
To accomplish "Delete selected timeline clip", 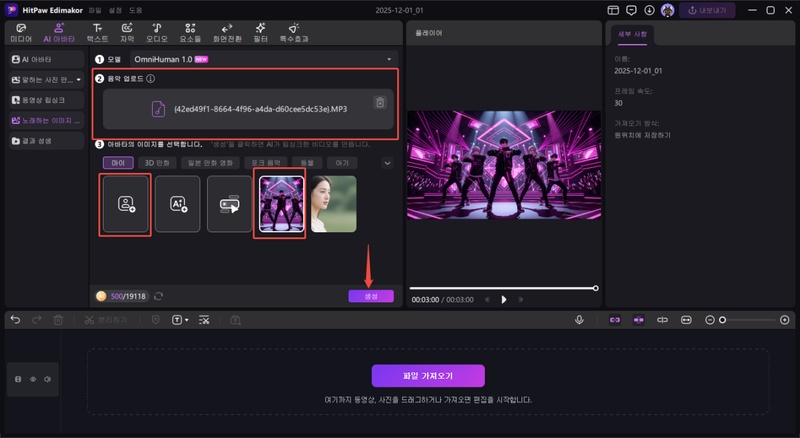I will pyautogui.click(x=58, y=320).
